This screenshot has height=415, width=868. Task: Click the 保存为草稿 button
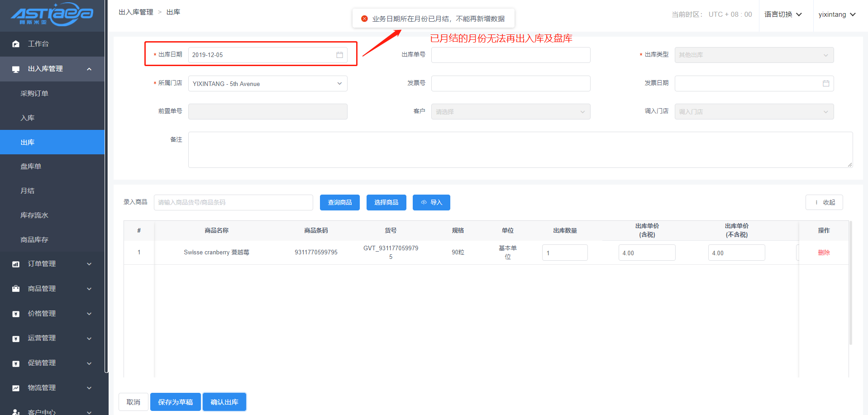pos(175,402)
